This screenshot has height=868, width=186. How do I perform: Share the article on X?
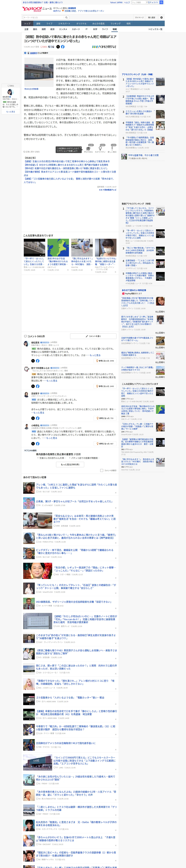(58, 47)
